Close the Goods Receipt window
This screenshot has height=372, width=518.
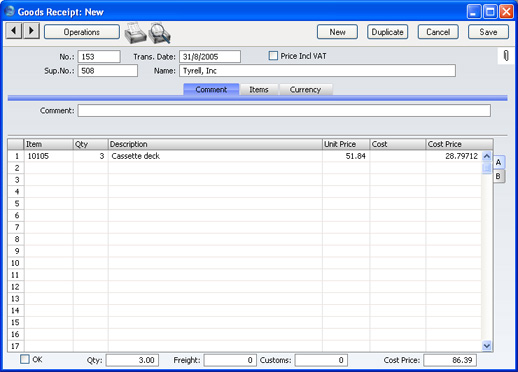(506, 12)
